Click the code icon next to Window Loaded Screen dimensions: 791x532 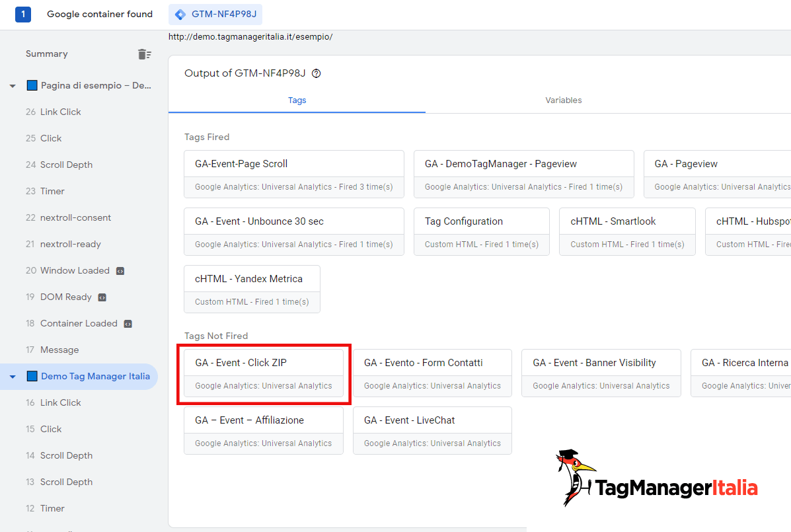click(120, 272)
